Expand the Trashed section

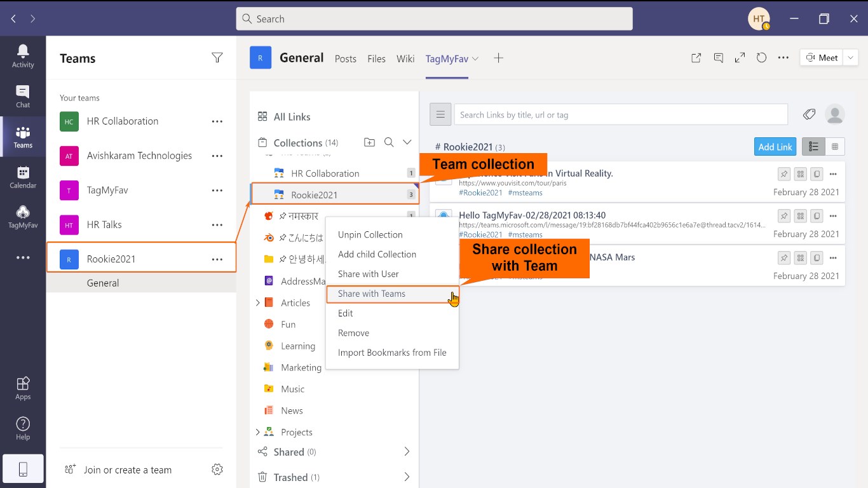coord(407,477)
